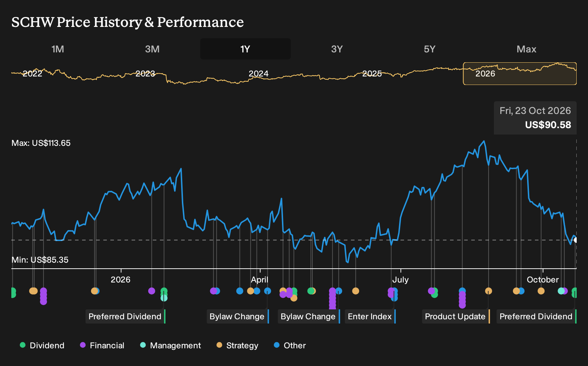Click green Dividend dot at chart's left edge
This screenshot has width=588, height=366.
(13, 291)
